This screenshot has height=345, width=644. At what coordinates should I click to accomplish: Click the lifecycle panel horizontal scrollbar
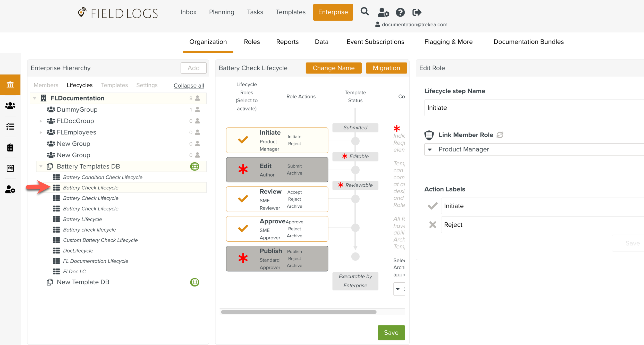coord(299,312)
